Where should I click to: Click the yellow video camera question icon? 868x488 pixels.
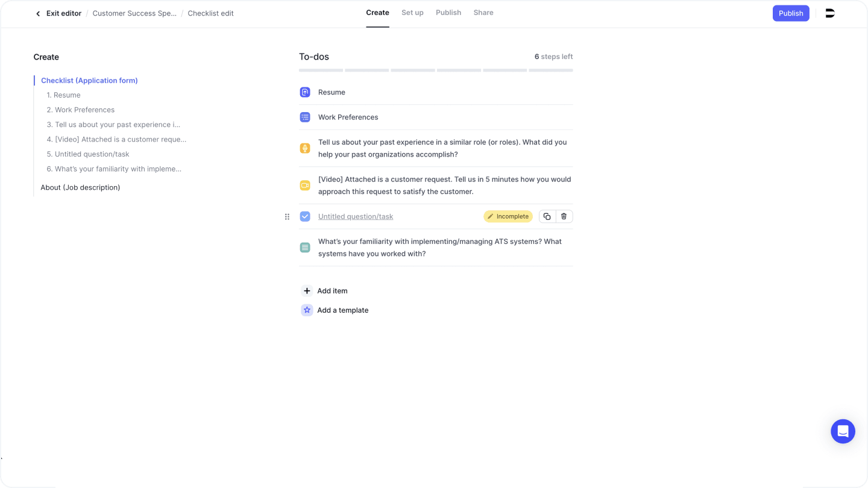tap(305, 186)
